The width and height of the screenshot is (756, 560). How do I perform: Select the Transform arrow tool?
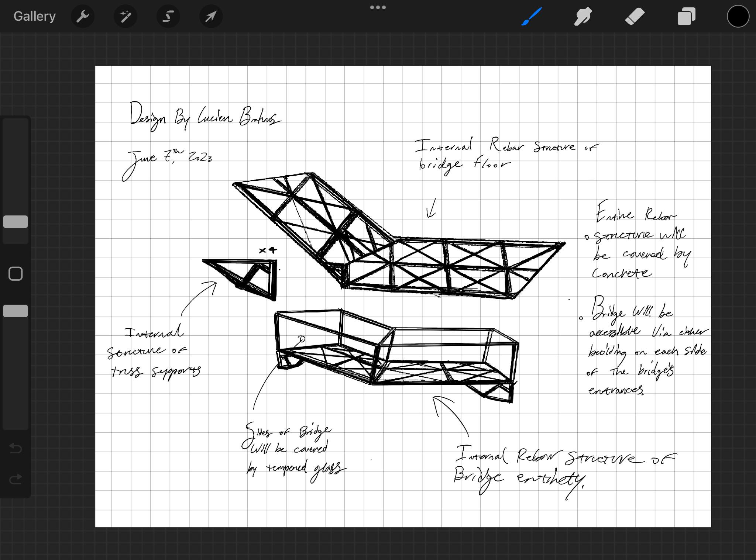coord(211,16)
